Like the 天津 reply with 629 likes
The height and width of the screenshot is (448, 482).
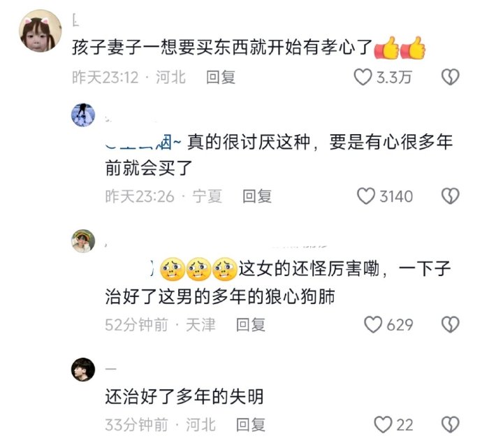coord(373,325)
